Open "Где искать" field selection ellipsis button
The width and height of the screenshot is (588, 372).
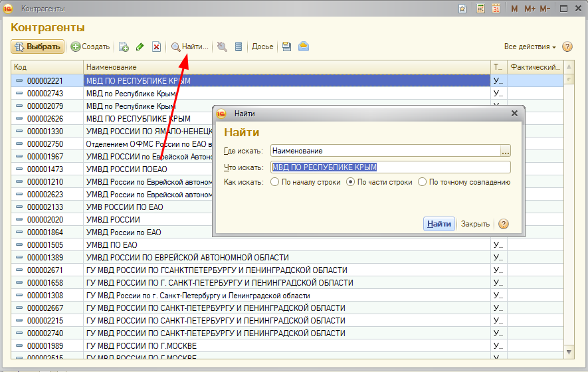[506, 151]
